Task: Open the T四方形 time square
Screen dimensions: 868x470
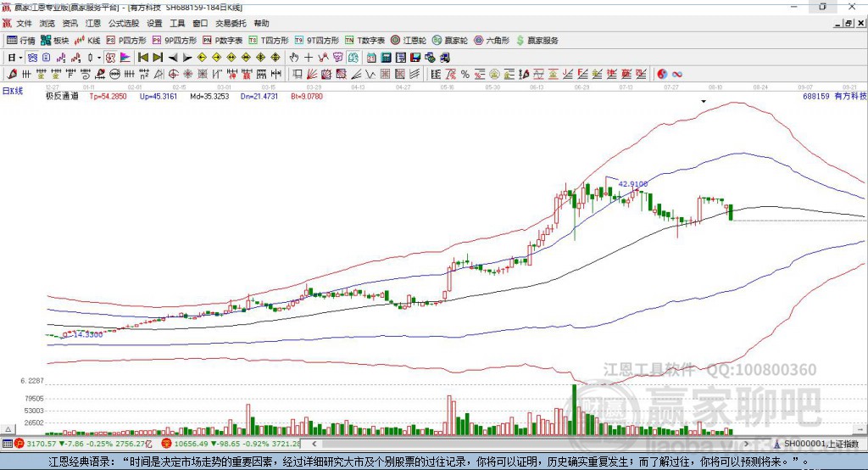Action: [269, 41]
